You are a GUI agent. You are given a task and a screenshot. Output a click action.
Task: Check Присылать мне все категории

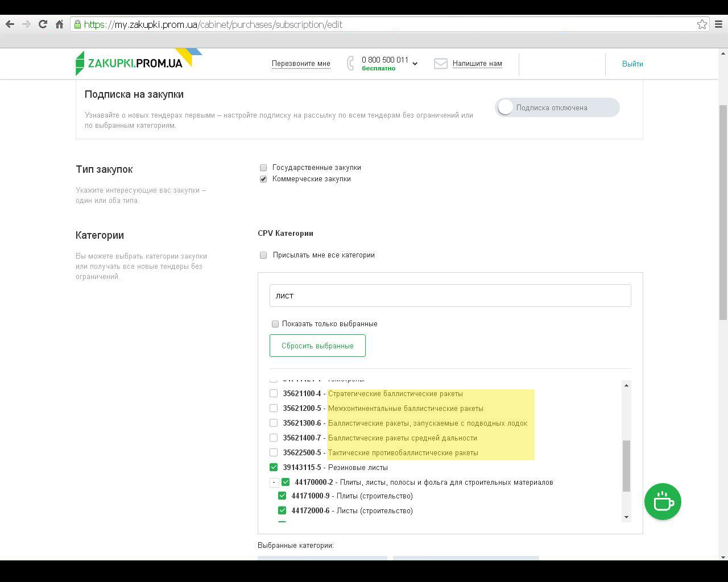pyautogui.click(x=263, y=255)
